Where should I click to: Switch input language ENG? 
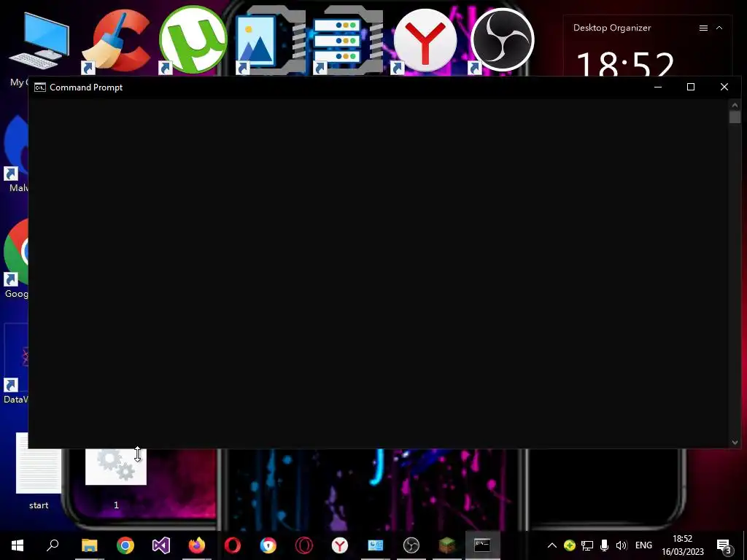pyautogui.click(x=643, y=545)
